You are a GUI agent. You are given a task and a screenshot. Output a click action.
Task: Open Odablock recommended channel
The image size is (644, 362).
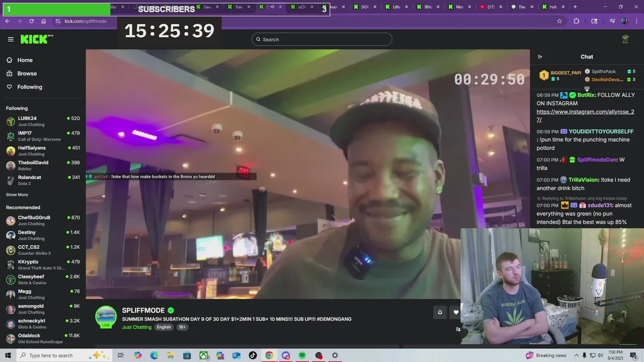click(x=43, y=338)
